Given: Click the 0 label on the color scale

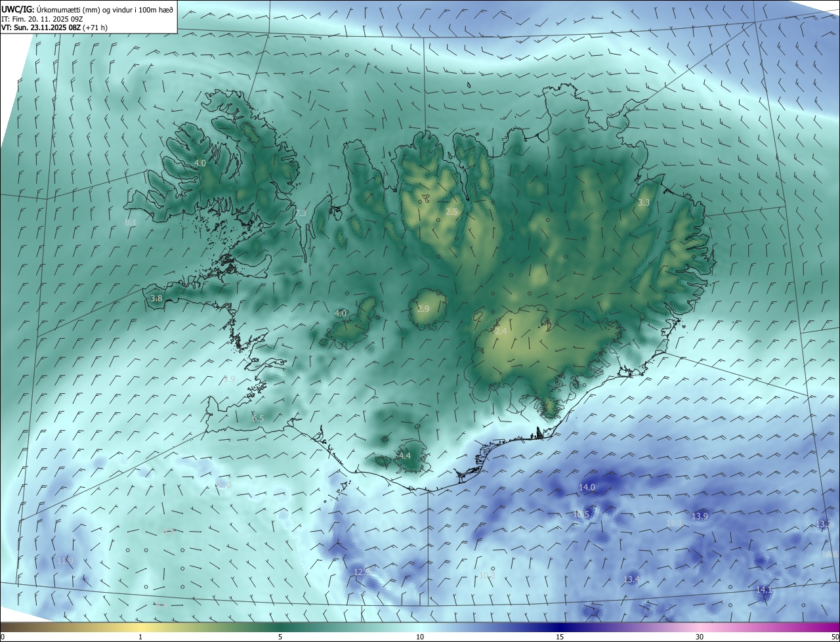Looking at the screenshot, I should pyautogui.click(x=2, y=637).
